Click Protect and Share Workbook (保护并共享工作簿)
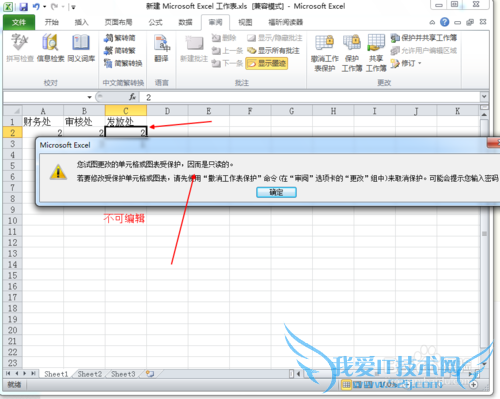 (423, 38)
